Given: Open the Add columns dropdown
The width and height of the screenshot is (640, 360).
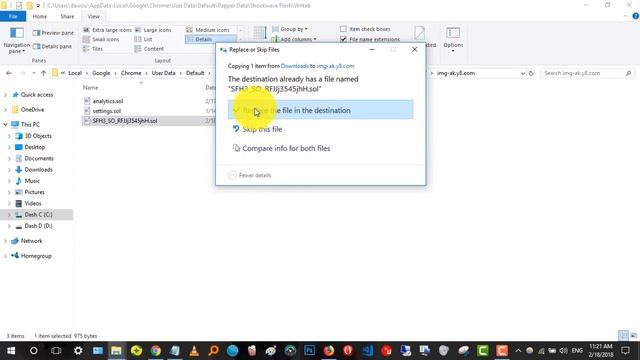Looking at the screenshot, I should (294, 39).
